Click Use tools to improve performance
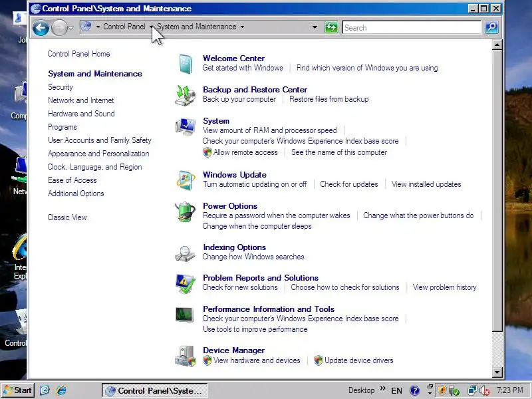Screen dimensions: 532x399 click(255, 329)
